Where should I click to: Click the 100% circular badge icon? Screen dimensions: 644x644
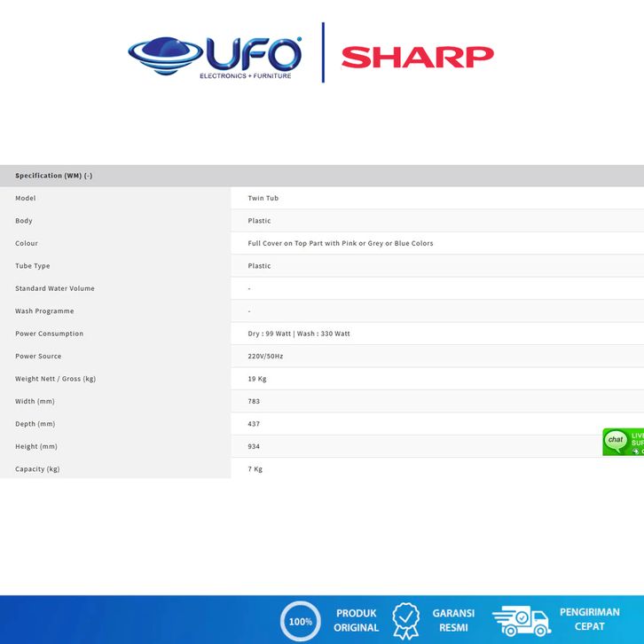click(x=300, y=621)
